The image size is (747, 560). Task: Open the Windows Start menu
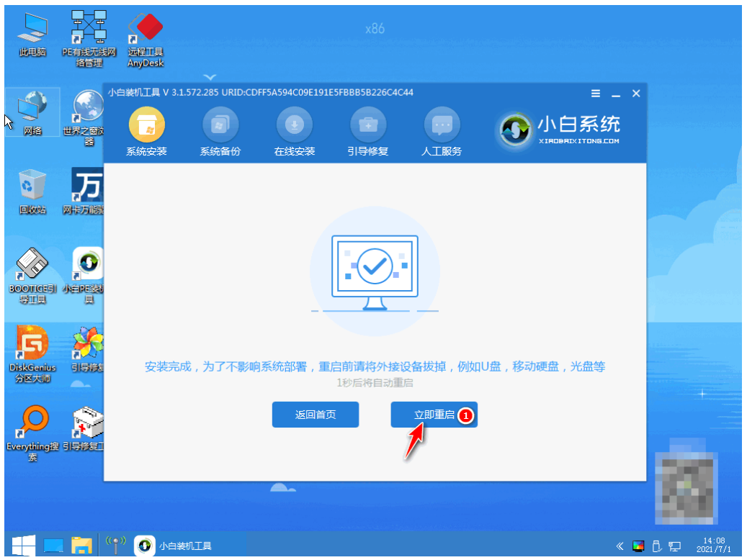point(23,546)
